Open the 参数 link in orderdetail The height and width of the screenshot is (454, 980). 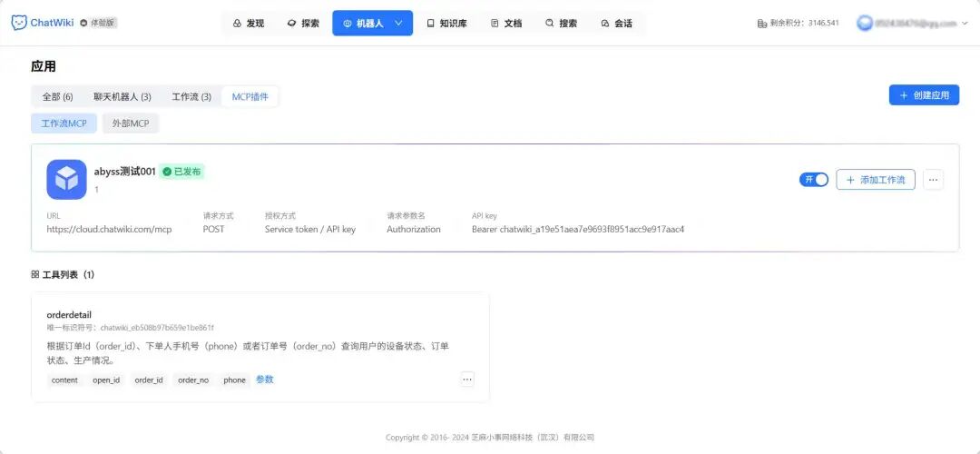[264, 380]
